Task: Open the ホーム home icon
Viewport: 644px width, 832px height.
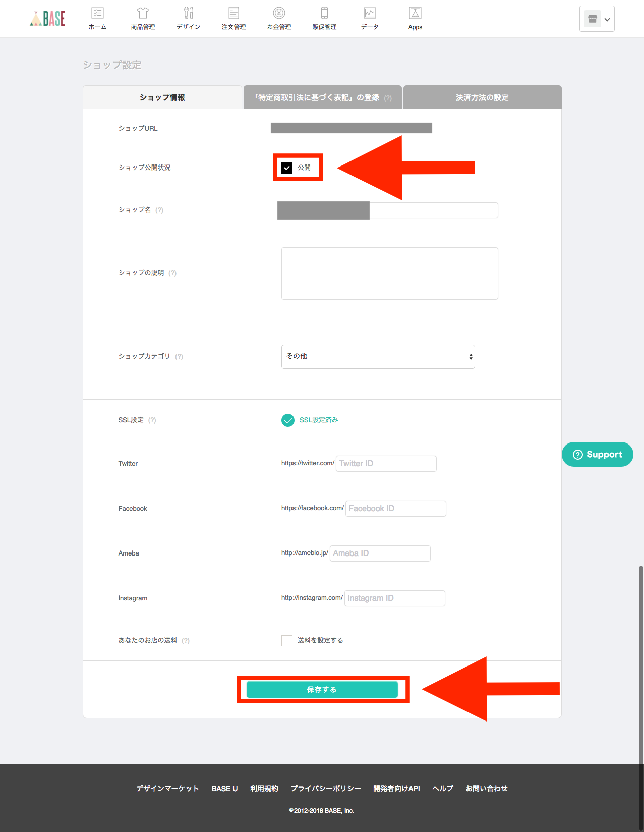Action: (x=97, y=18)
